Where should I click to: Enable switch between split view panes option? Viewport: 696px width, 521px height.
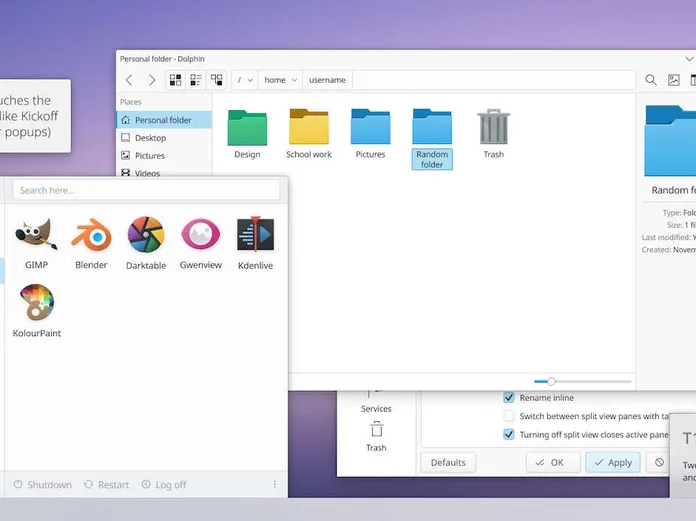509,416
